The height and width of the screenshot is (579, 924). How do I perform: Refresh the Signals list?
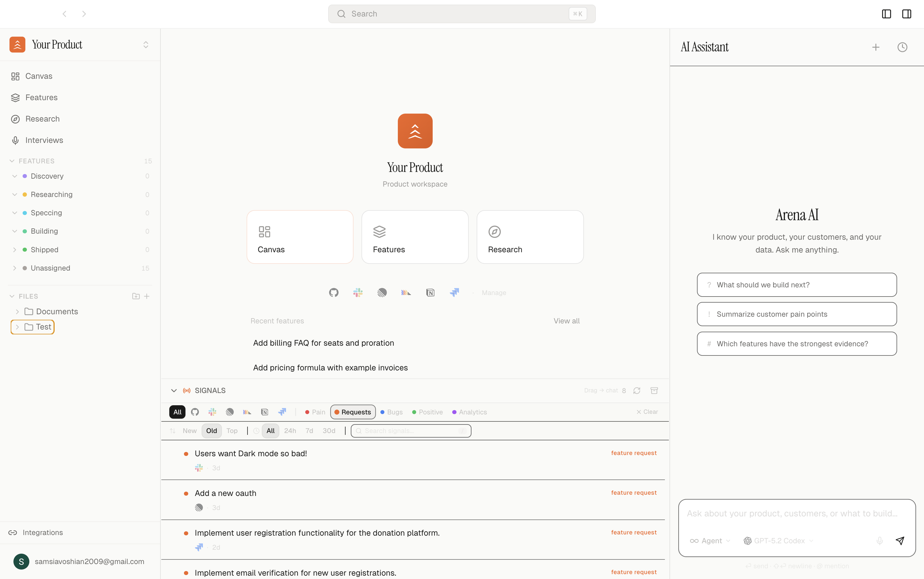637,391
